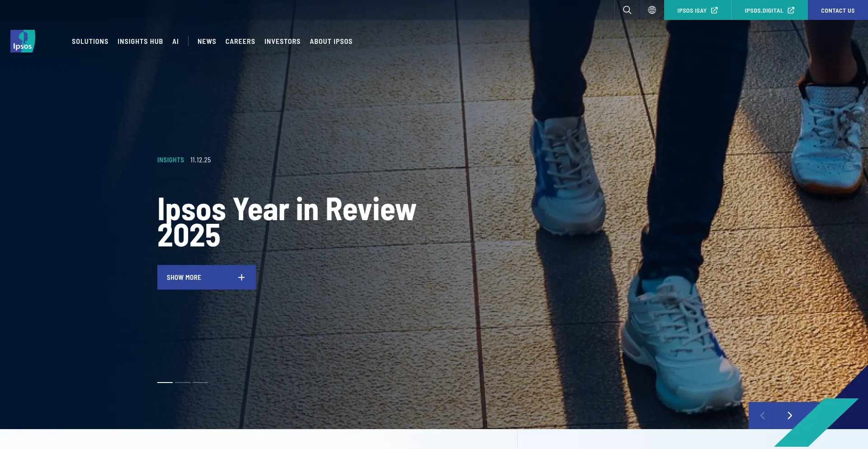Click external link icon beside Ipsos.Digital
Image resolution: width=868 pixels, height=449 pixels.
791,10
